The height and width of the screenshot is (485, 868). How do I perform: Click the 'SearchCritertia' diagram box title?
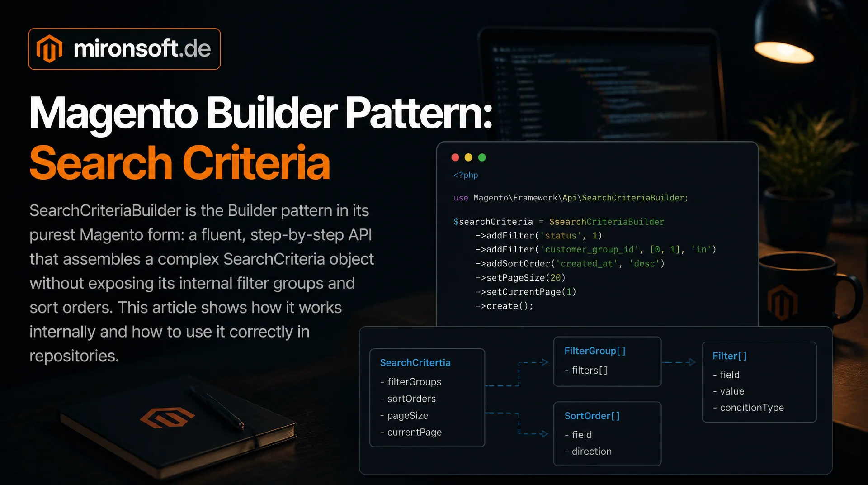[415, 363]
